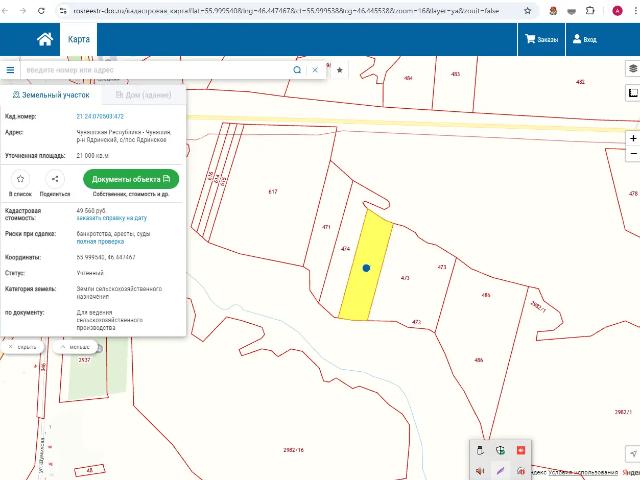Click the blue marker on the yellow parcel

click(x=366, y=268)
